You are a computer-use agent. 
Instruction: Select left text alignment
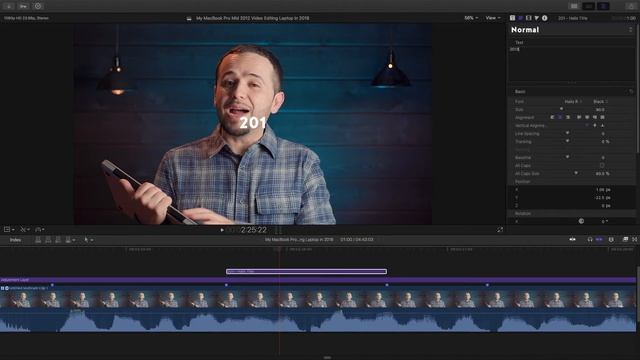(553, 117)
